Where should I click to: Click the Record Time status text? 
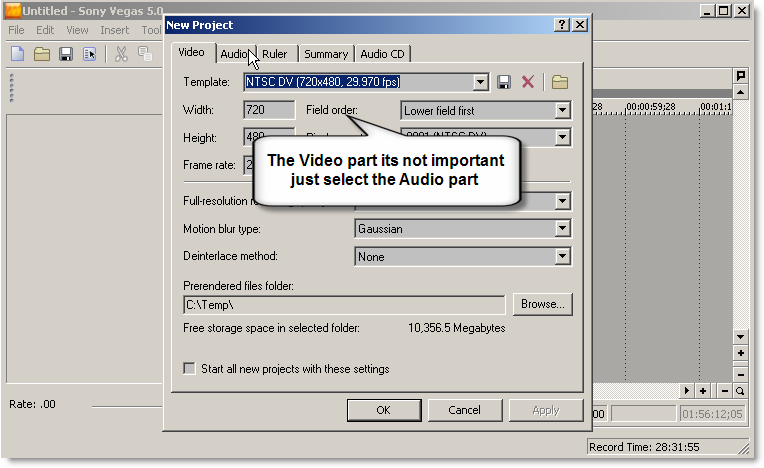644,447
